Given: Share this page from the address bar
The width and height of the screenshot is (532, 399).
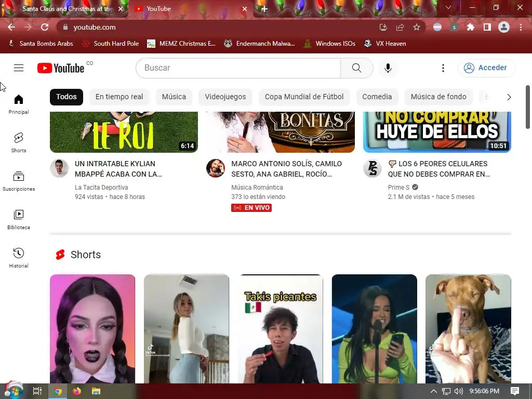Looking at the screenshot, I should tap(400, 27).
